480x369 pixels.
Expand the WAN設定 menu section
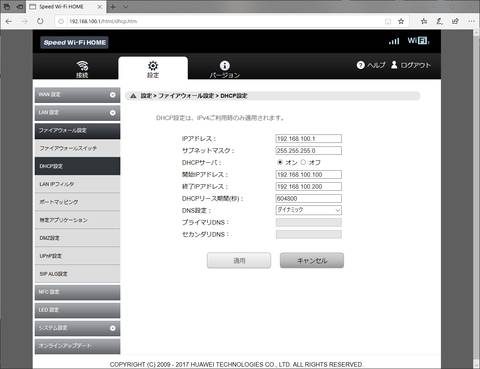(77, 95)
